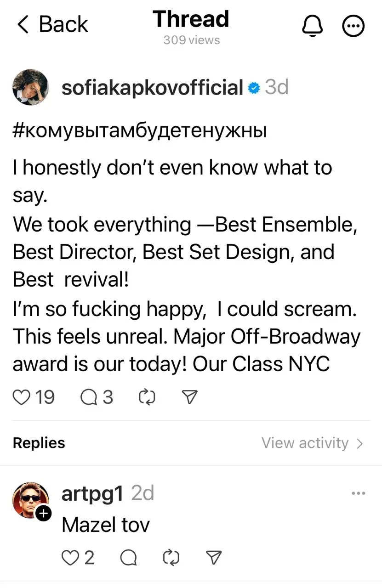382x588 pixels.
Task: Open sofiakapkovofficial's profile picture
Action: pos(31,87)
